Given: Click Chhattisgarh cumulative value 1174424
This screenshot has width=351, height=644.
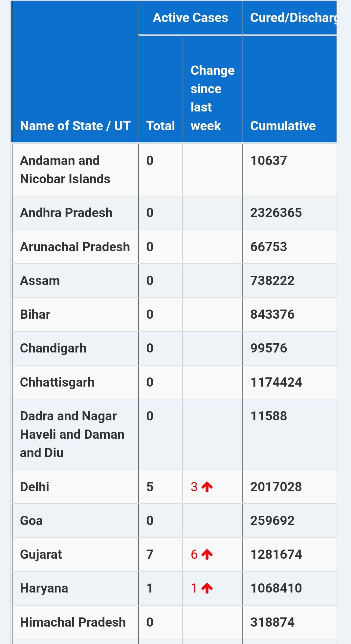Looking at the screenshot, I should tap(276, 382).
